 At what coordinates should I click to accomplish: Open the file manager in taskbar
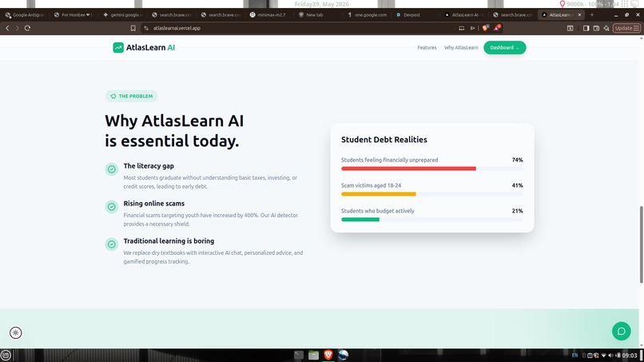coord(313,355)
